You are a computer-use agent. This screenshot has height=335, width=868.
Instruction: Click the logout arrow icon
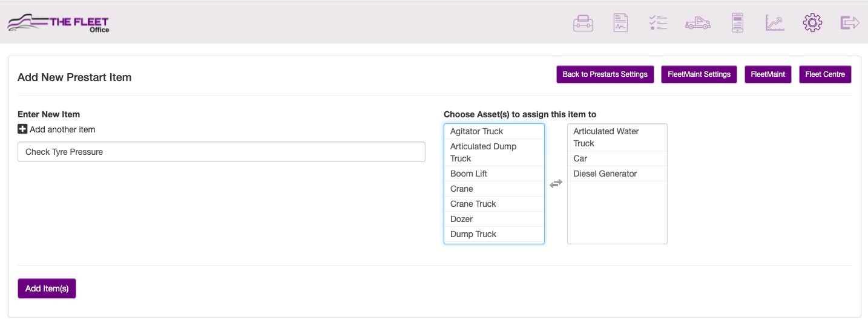click(850, 23)
